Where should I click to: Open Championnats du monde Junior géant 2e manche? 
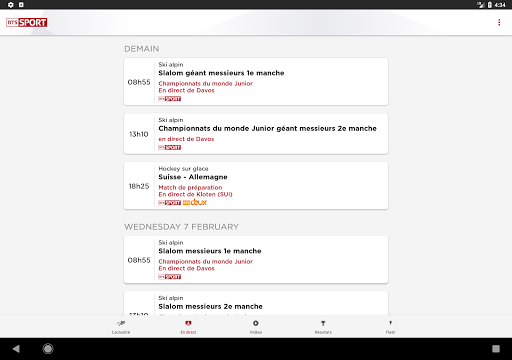256,134
